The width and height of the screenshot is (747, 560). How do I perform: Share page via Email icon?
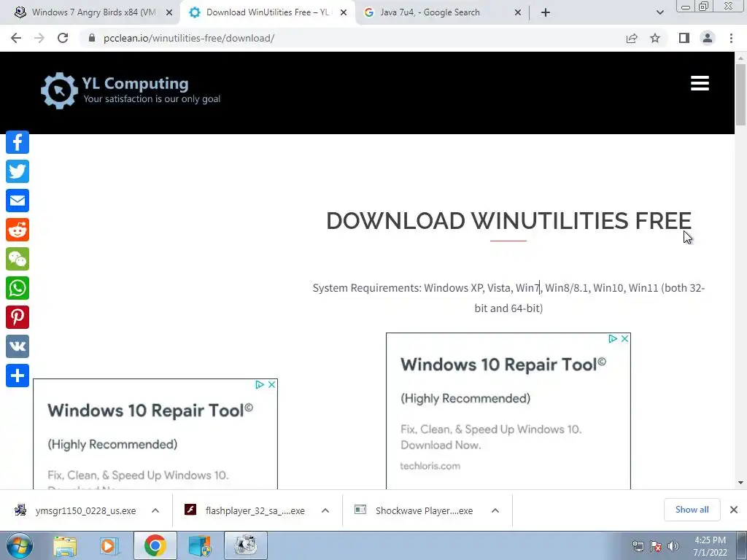pyautogui.click(x=18, y=201)
